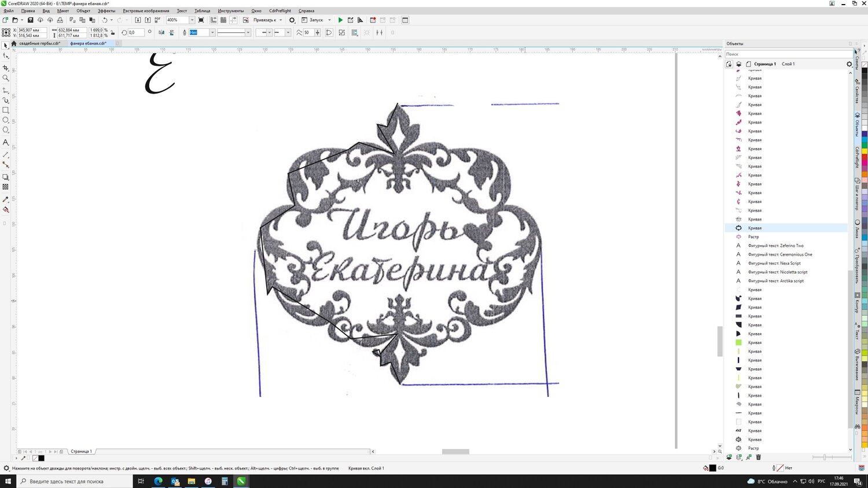Select 'Фигурный текст: Arctika script' object
The height and width of the screenshot is (488, 868).
[776, 281]
